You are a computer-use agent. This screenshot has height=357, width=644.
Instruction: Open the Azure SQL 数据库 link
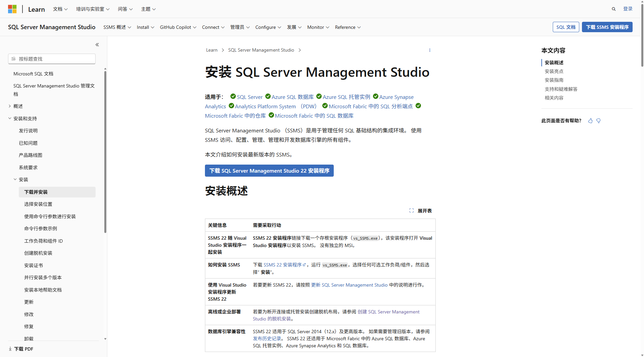(292, 97)
